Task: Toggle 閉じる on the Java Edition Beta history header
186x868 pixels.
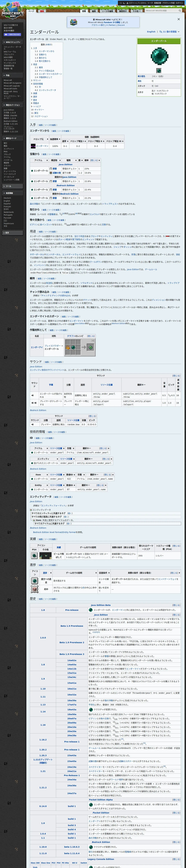Action: point(176,605)
